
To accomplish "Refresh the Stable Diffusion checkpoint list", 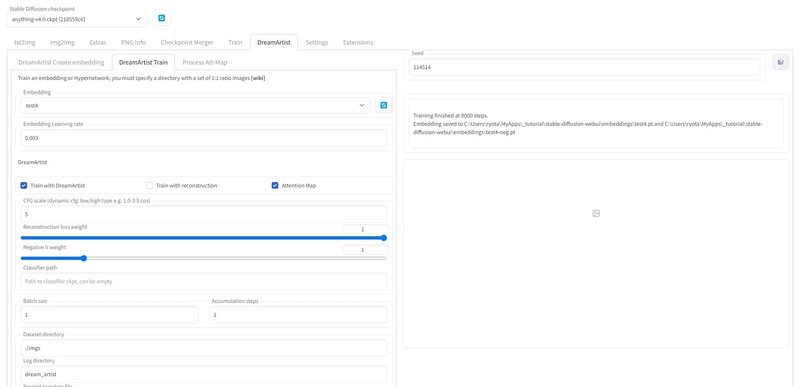I will [x=161, y=18].
